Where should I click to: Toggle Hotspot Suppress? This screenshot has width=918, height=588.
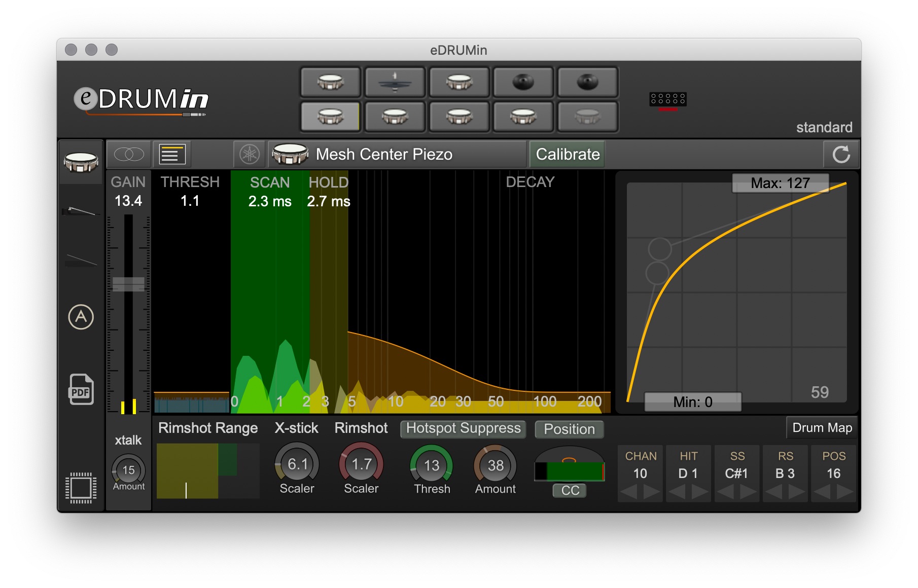click(x=463, y=429)
